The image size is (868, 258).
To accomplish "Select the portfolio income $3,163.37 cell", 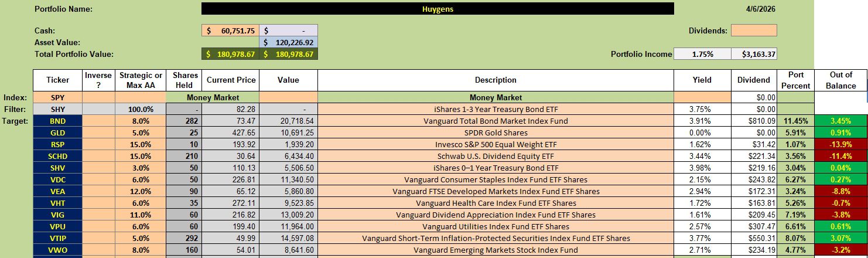I will point(754,54).
